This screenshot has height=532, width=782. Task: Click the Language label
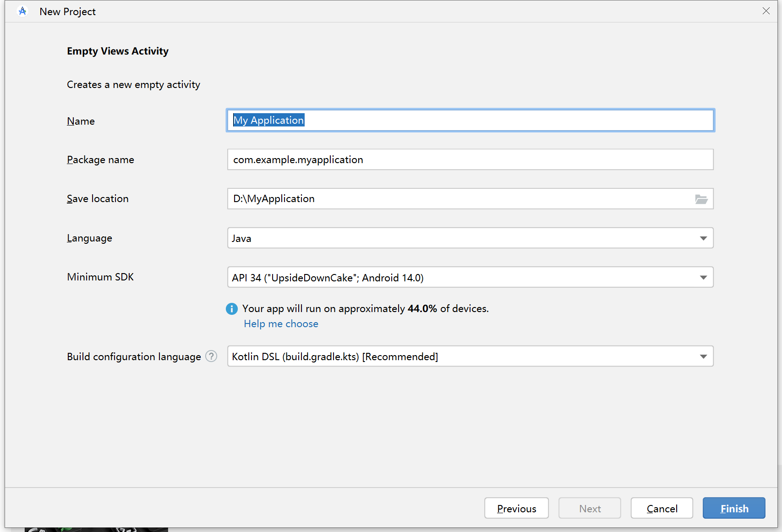coord(89,238)
